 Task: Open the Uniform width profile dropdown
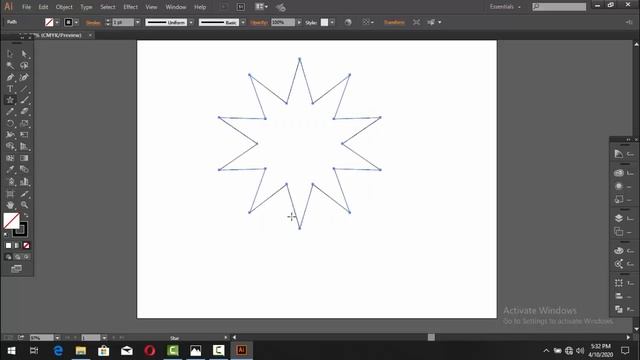tap(191, 22)
